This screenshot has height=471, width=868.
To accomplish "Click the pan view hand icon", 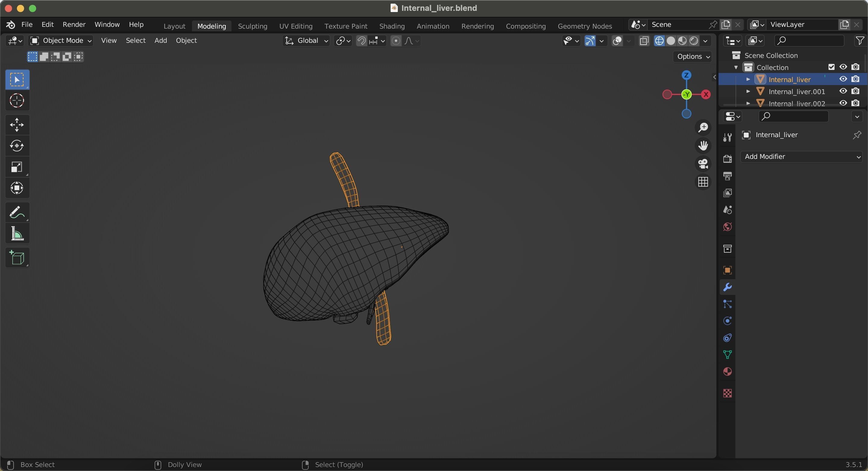I will coord(703,146).
